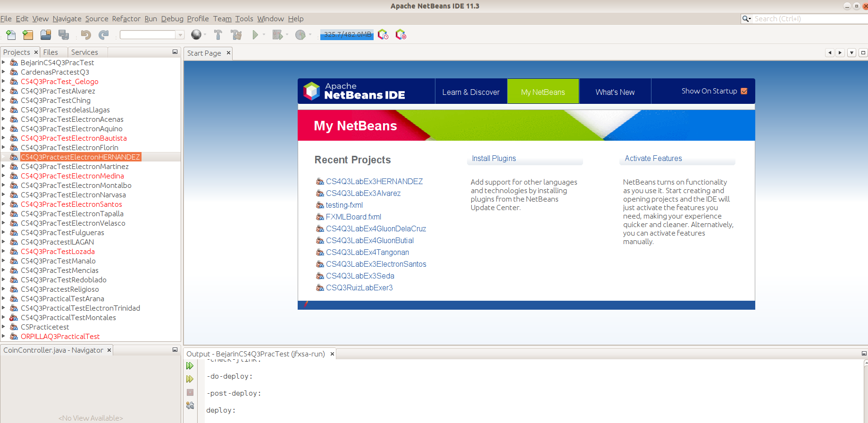Open recent project CS4Q3LabEx4Tangonan
Viewport: 868px width, 423px height.
pos(367,252)
